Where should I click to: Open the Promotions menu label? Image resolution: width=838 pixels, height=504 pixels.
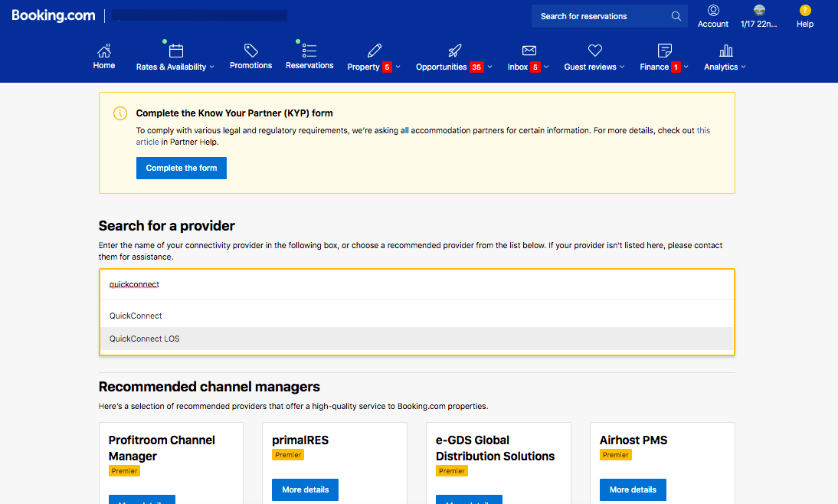click(x=250, y=65)
